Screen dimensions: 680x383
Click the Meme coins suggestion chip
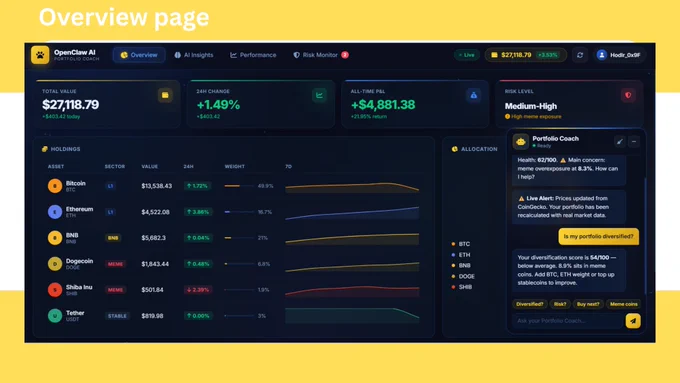(x=624, y=304)
